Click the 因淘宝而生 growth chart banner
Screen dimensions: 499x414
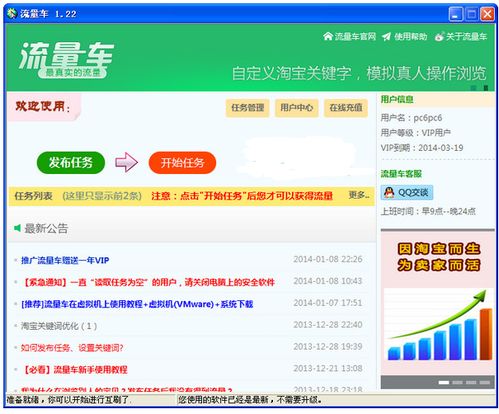438,303
